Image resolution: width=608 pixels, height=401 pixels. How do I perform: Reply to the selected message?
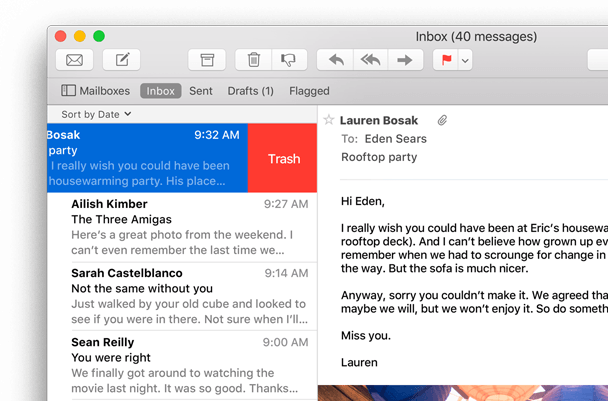pyautogui.click(x=335, y=60)
